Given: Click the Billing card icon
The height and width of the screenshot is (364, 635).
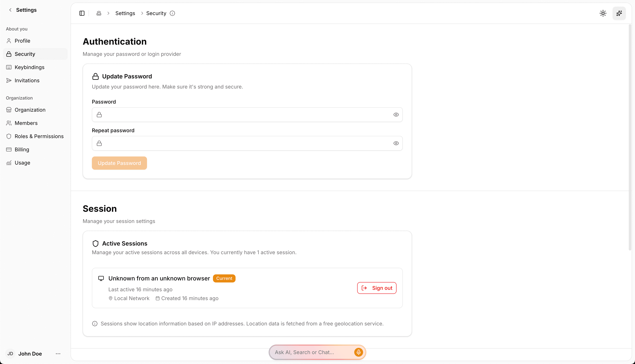Looking at the screenshot, I should tap(9, 149).
